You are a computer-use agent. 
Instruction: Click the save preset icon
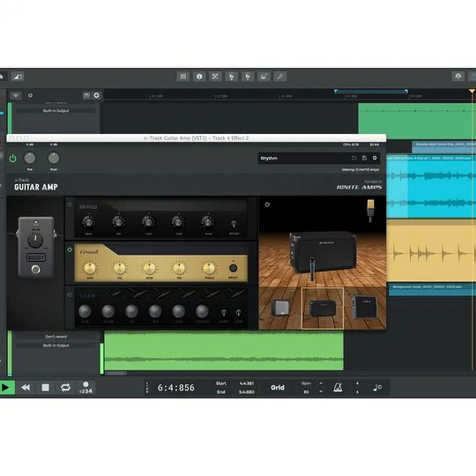pos(364,158)
